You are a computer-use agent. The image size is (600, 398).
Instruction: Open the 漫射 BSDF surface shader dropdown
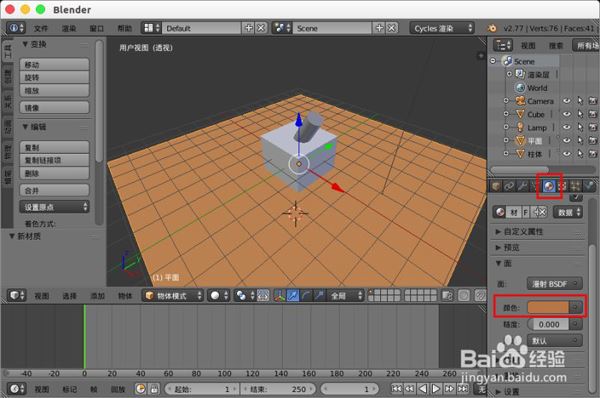point(554,284)
